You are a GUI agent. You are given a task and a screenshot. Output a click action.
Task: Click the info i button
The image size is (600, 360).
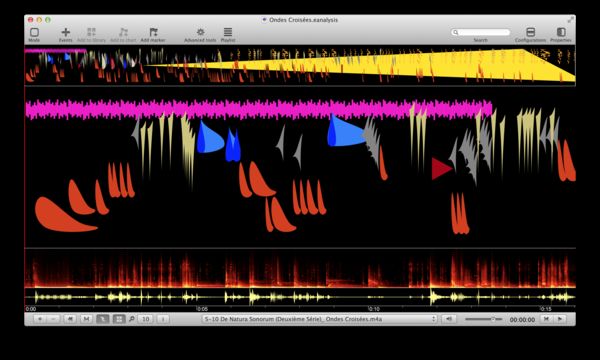(x=163, y=319)
